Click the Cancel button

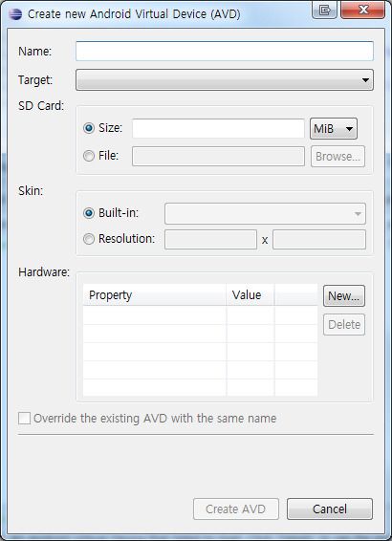tap(330, 509)
